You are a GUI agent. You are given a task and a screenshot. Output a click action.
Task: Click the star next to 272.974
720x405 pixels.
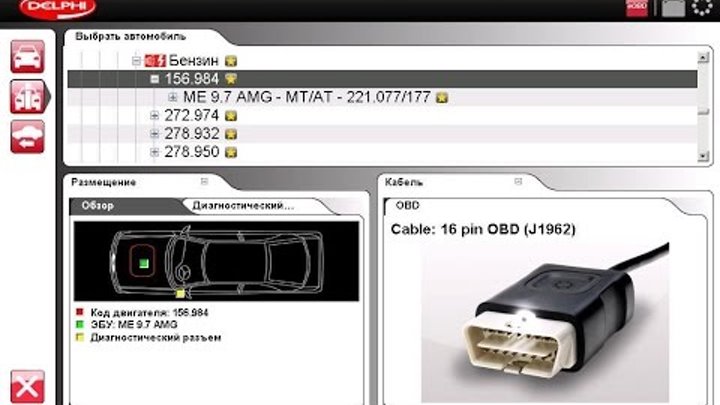coord(231,116)
